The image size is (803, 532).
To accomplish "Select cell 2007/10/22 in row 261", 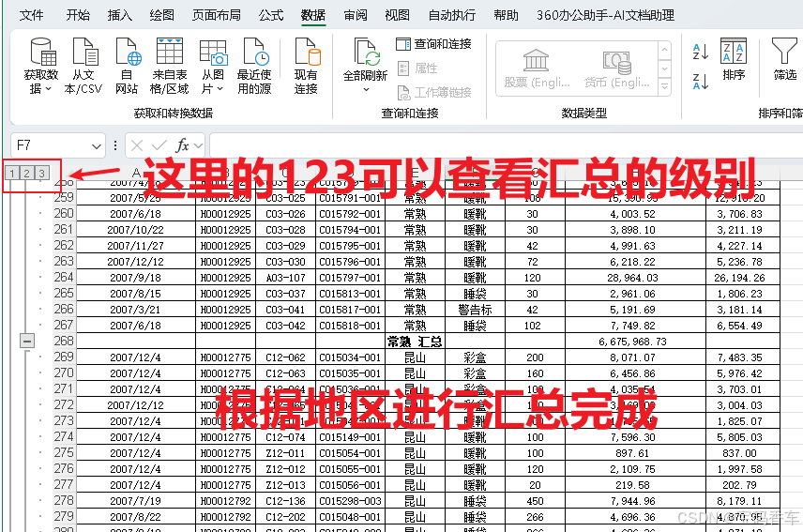I will click(136, 230).
